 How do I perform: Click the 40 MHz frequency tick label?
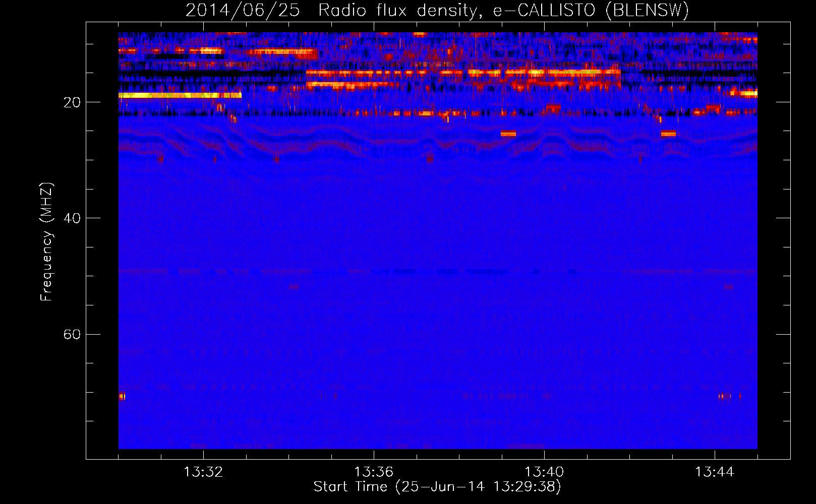coord(72,218)
